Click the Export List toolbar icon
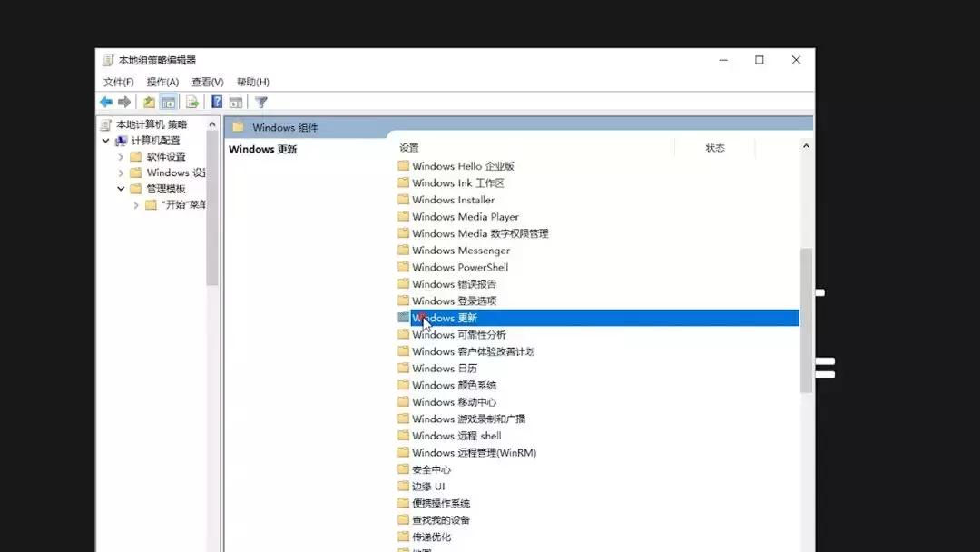Viewport: 980px width, 552px height. (191, 102)
